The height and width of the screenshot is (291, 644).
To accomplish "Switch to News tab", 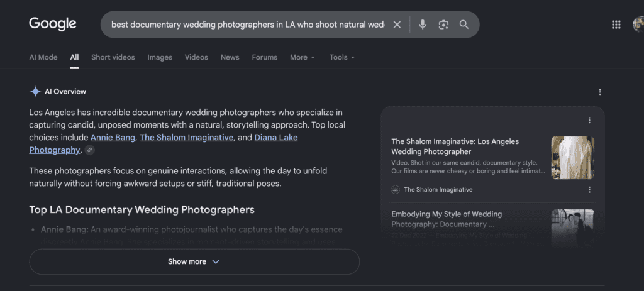I will tap(230, 57).
